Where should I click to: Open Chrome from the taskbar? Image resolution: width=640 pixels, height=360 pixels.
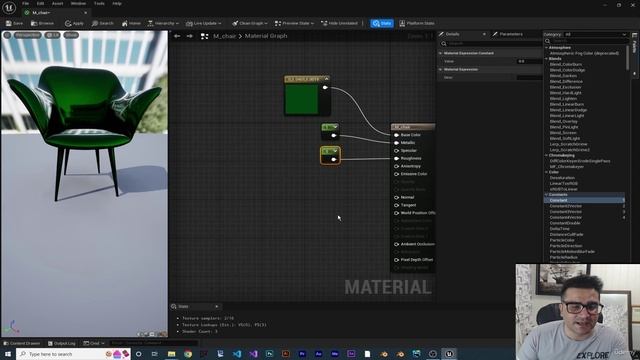pos(188,354)
